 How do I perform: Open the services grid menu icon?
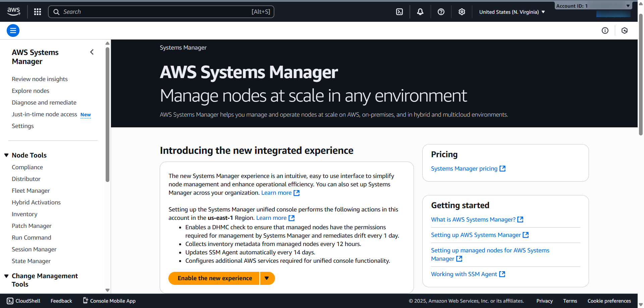[x=38, y=12]
